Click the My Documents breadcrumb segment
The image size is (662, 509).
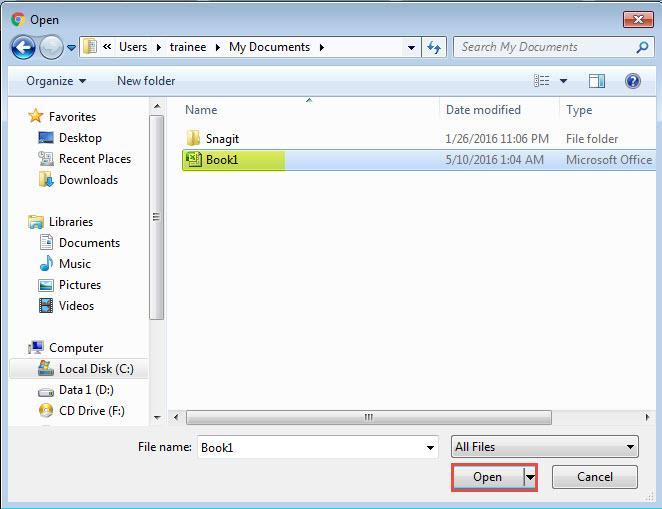click(269, 47)
